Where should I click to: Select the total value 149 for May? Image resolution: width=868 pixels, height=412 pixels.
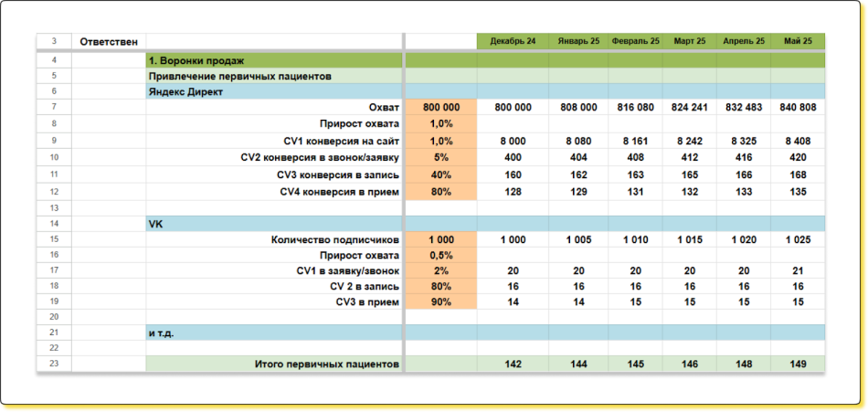(797, 364)
